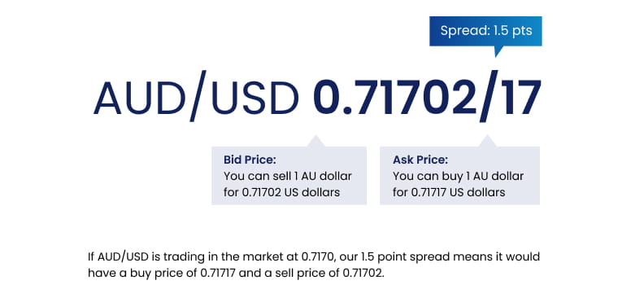Click the triangle pointer above Ask Price box
Image resolution: width=644 pixels, height=298 pixels.
pos(487,141)
